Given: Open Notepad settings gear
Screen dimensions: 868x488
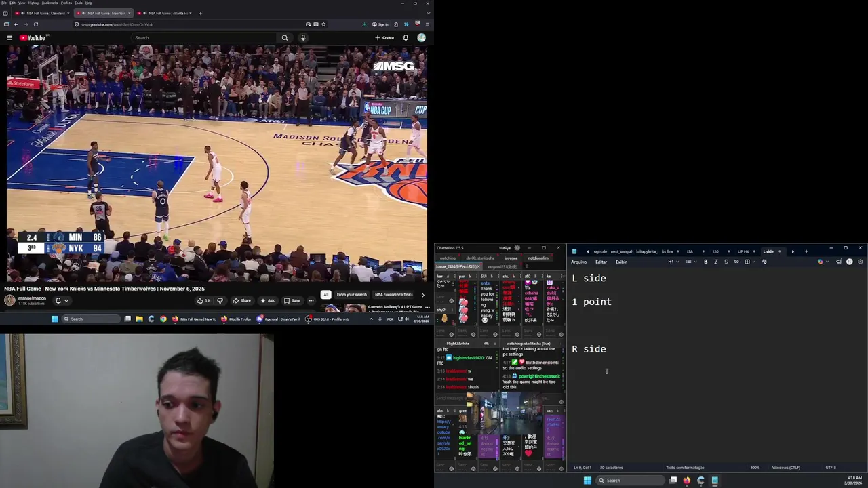Looking at the screenshot, I should (861, 262).
